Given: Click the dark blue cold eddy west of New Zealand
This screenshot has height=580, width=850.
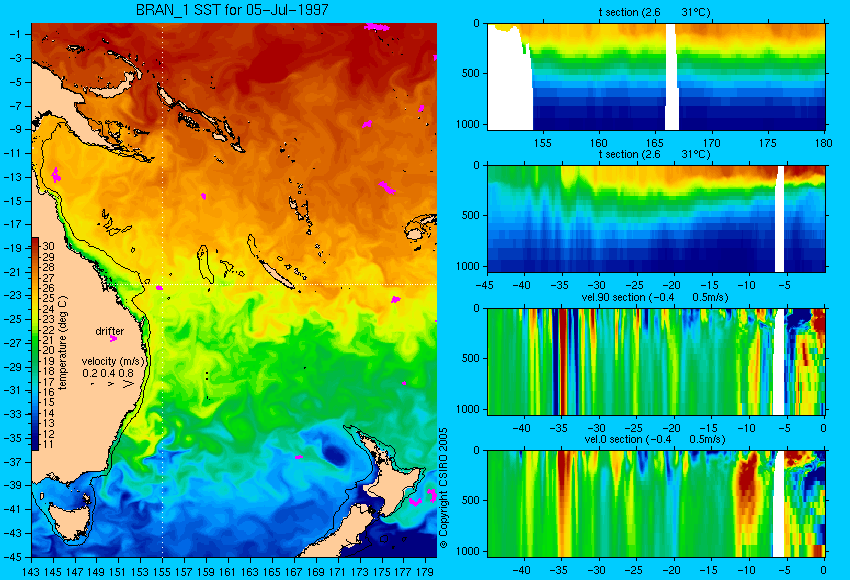Looking at the screenshot, I should click(x=332, y=454).
